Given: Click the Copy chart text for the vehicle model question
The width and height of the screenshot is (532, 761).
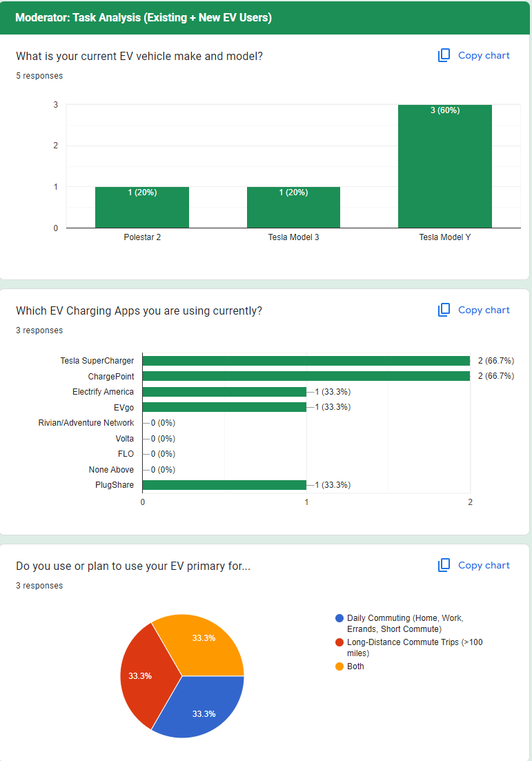Looking at the screenshot, I should pos(484,55).
